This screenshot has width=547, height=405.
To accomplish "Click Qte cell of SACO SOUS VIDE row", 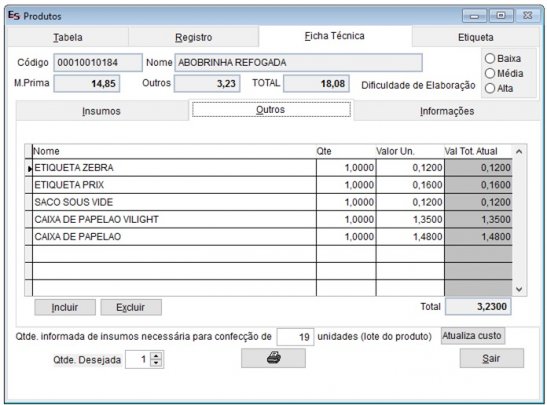I will tap(346, 202).
